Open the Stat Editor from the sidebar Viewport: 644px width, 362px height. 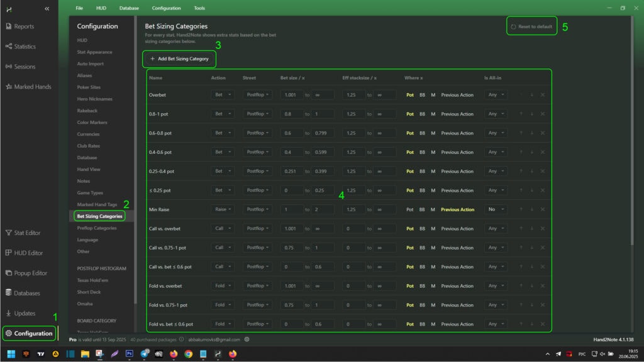(x=26, y=233)
